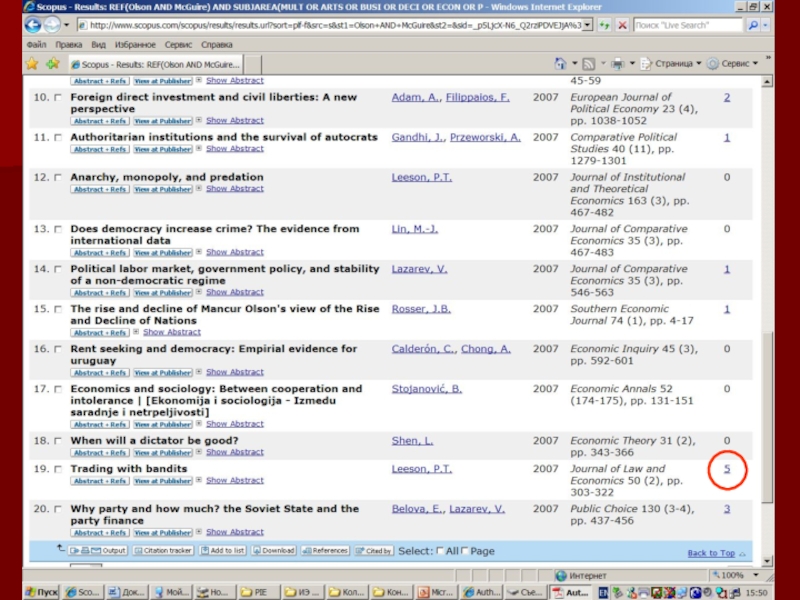The height and width of the screenshot is (600, 800).
Task: Open the Справка menu
Action: [x=217, y=45]
